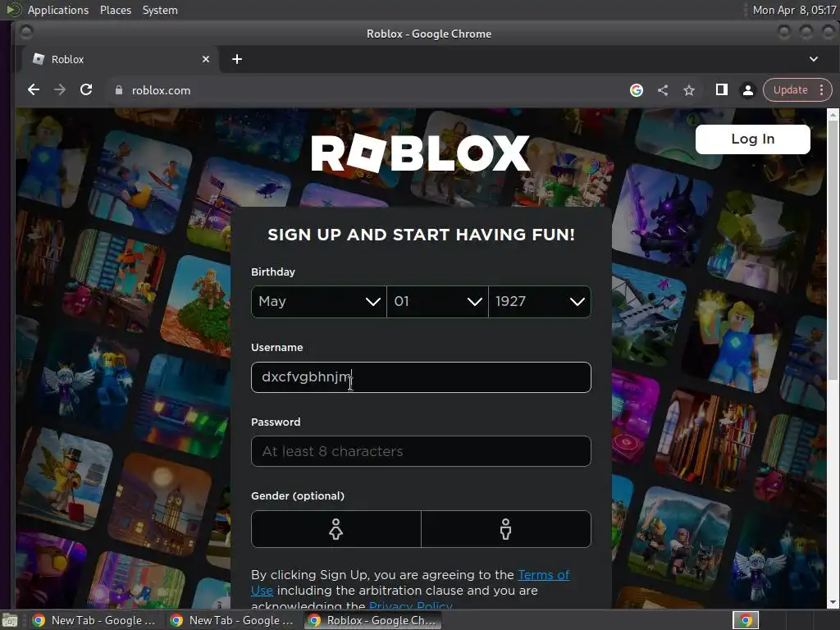Click the show desktop icon in taskbar
840x630 pixels.
10,621
